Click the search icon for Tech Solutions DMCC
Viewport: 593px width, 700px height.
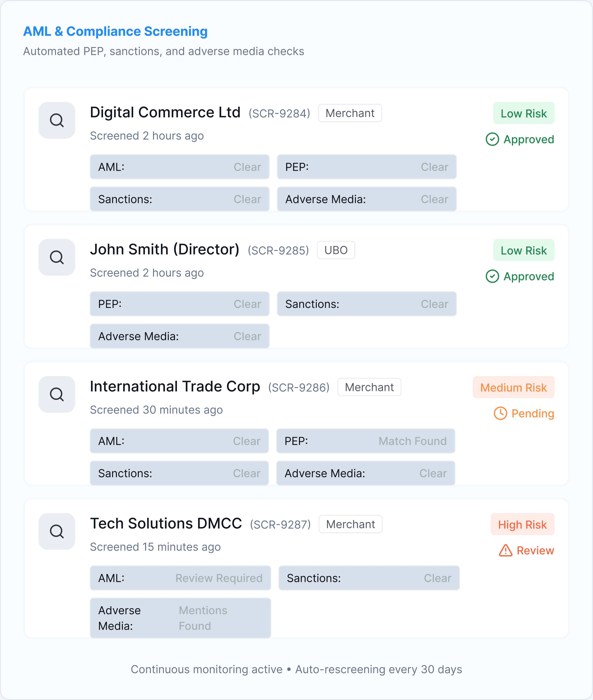click(56, 531)
